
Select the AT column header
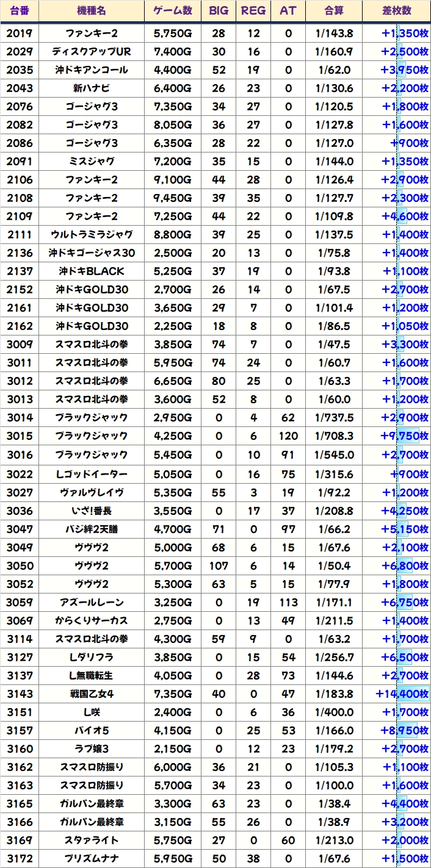pyautogui.click(x=288, y=11)
